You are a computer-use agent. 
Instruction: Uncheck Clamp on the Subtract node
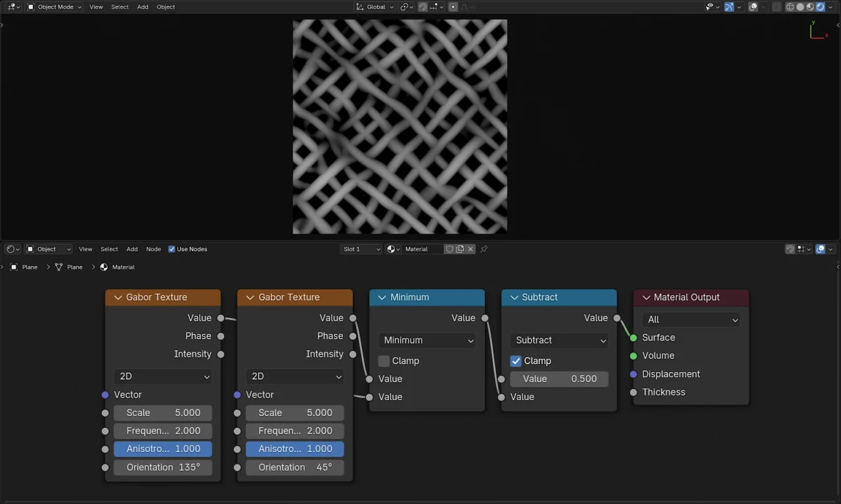[x=516, y=361]
